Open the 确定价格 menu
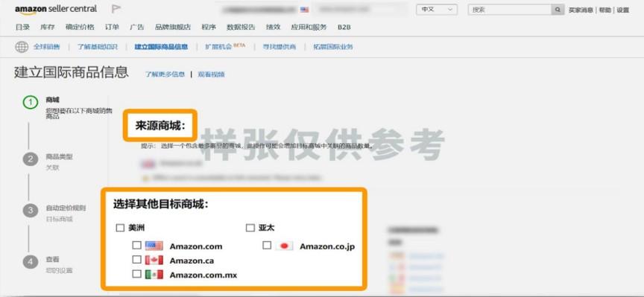Screen dimensions: 644x297 click(80, 27)
